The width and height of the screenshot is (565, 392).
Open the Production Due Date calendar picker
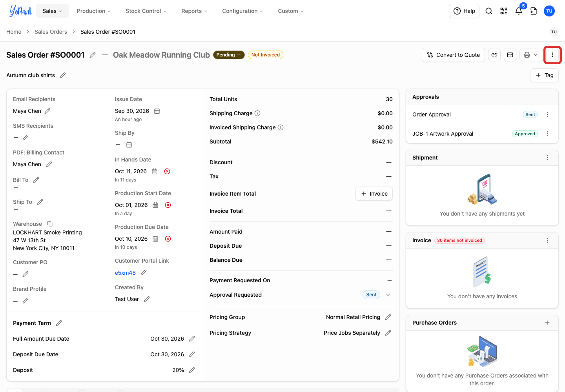[155, 239]
